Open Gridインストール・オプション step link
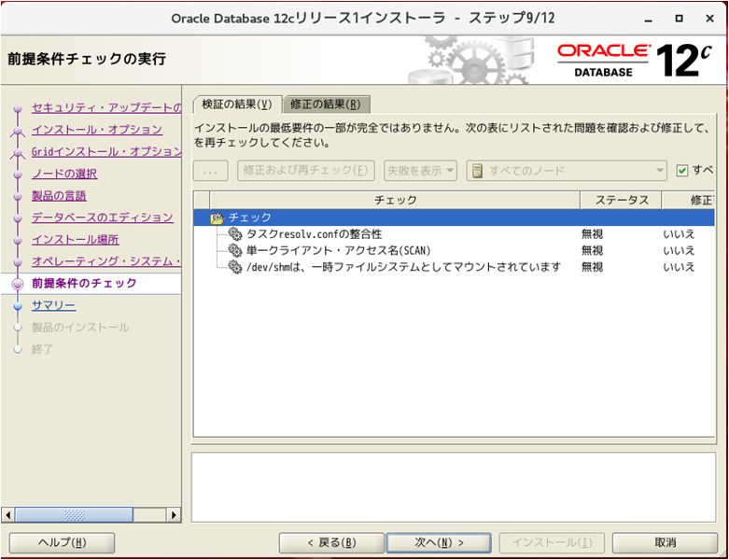Screen dimensions: 729x560 click(106, 151)
